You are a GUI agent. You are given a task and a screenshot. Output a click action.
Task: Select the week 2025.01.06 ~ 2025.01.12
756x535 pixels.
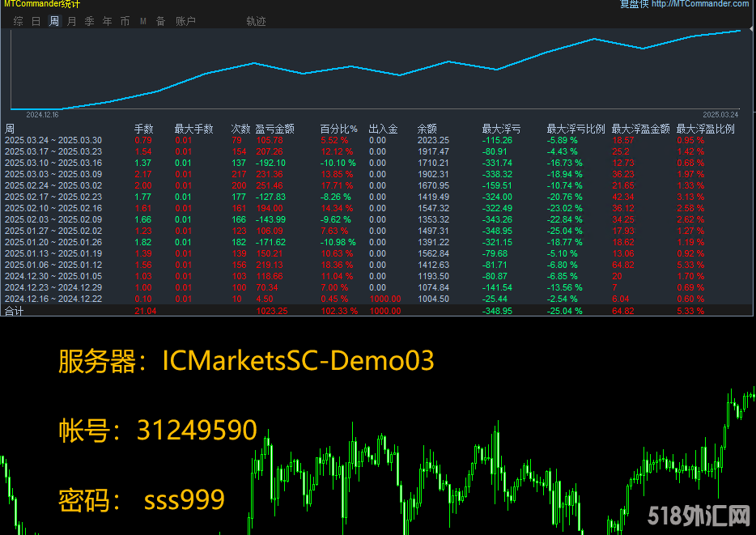coord(376,265)
